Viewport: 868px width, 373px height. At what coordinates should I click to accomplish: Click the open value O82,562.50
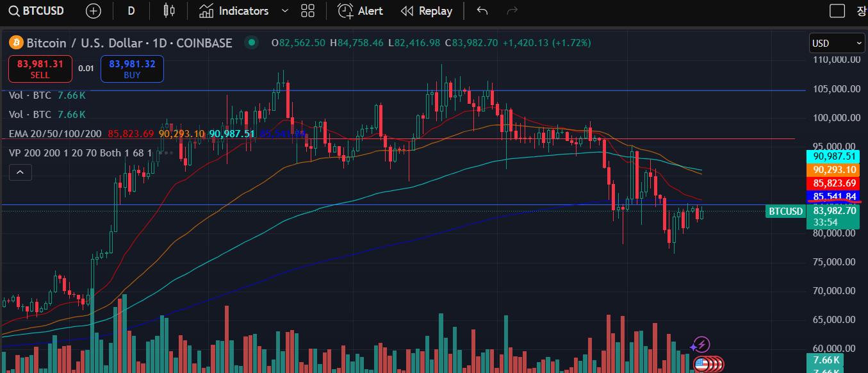pos(299,43)
